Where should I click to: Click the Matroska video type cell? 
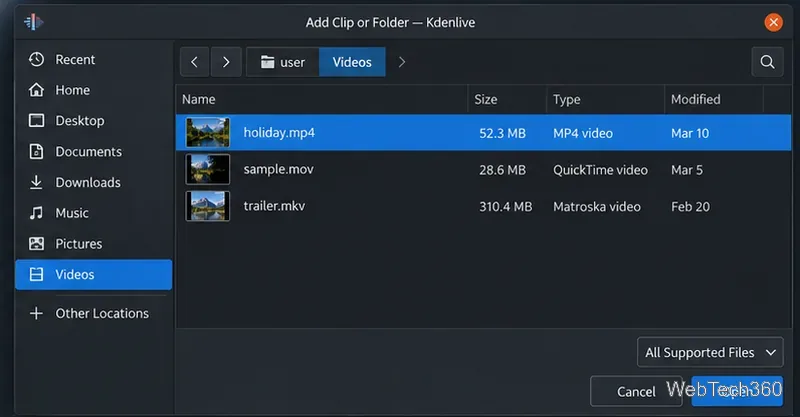pyautogui.click(x=597, y=207)
